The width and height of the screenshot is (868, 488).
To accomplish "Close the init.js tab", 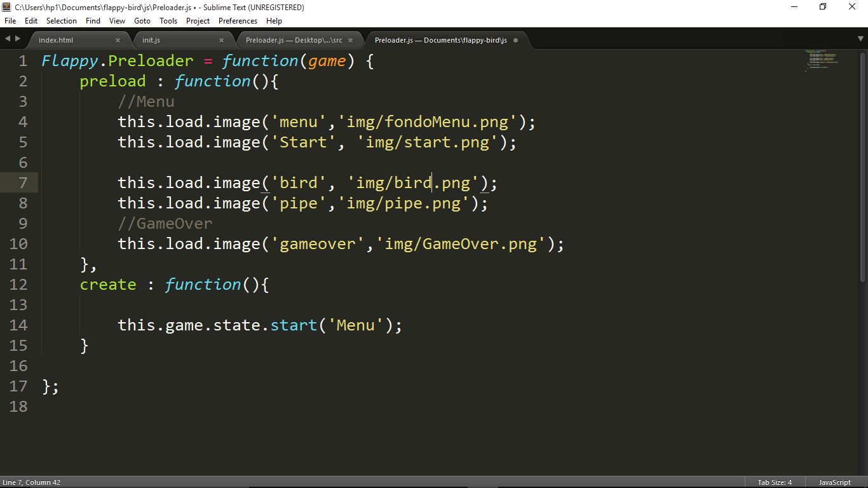I will 221,40.
